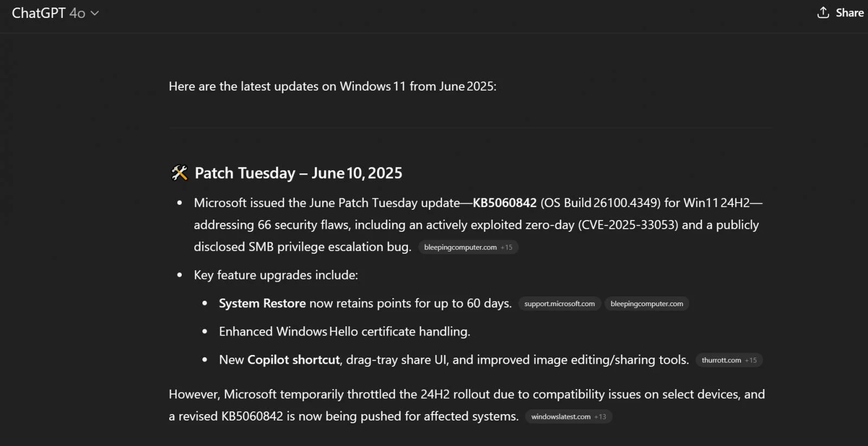
Task: Expand the thurrott.com +15 sources chip
Action: 729,360
